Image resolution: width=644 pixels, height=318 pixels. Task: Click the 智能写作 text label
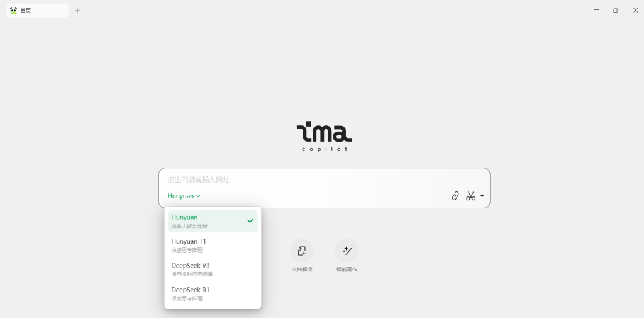347,270
